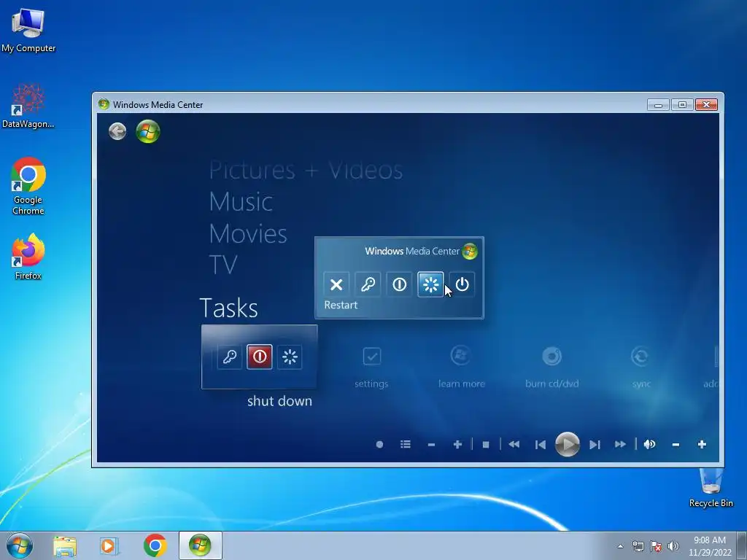Click channel up plus button
Image resolution: width=747 pixels, height=560 pixels.
click(x=458, y=444)
